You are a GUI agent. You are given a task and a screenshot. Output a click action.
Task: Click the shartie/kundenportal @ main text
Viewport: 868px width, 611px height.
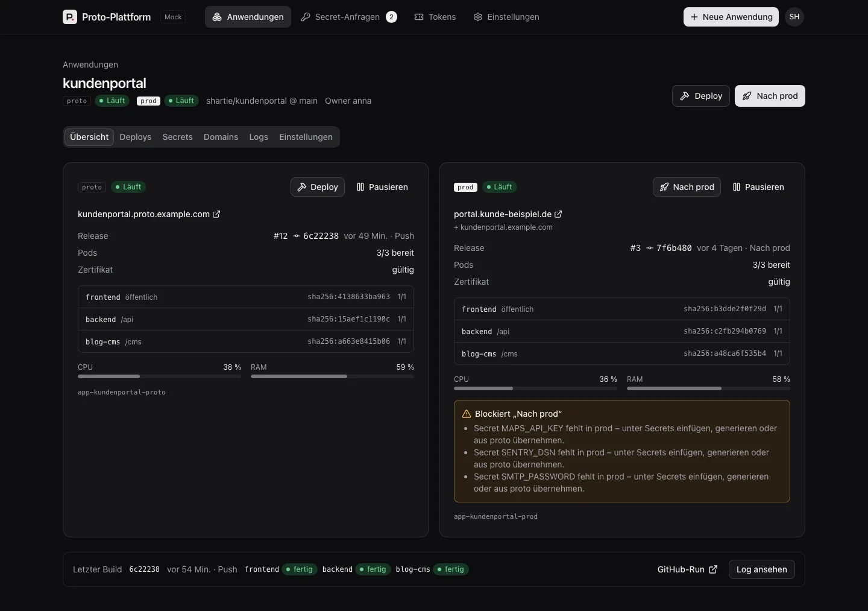point(262,101)
